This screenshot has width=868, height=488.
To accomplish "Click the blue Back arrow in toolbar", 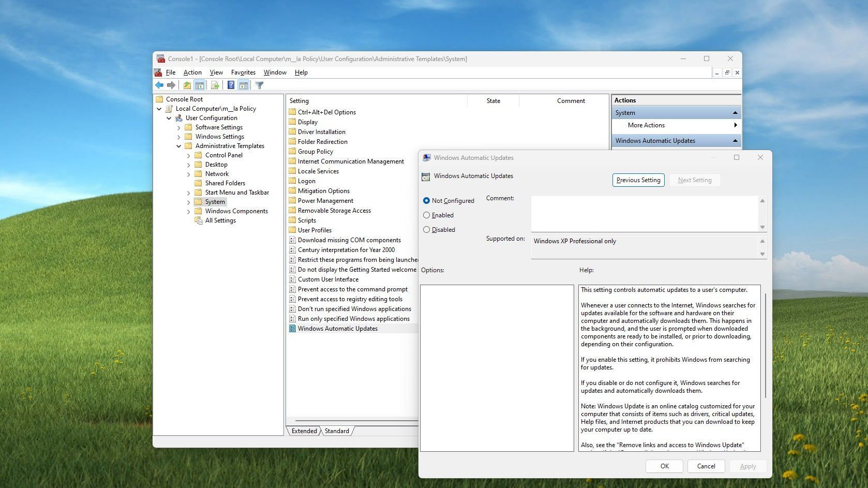I will (159, 85).
